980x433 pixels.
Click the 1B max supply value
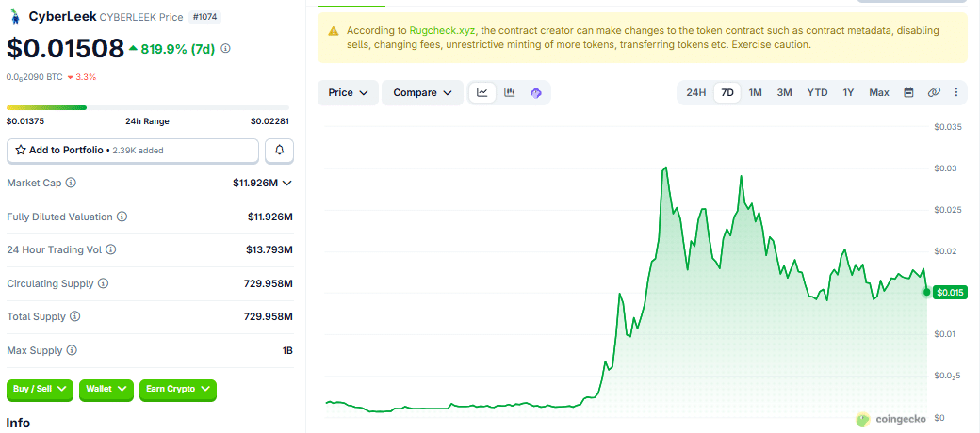[287, 350]
